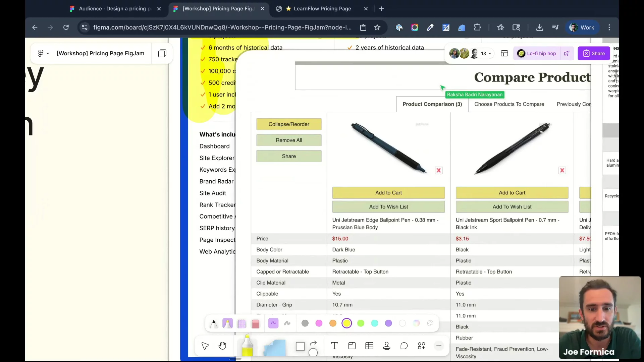Select the square shape tool

300,346
